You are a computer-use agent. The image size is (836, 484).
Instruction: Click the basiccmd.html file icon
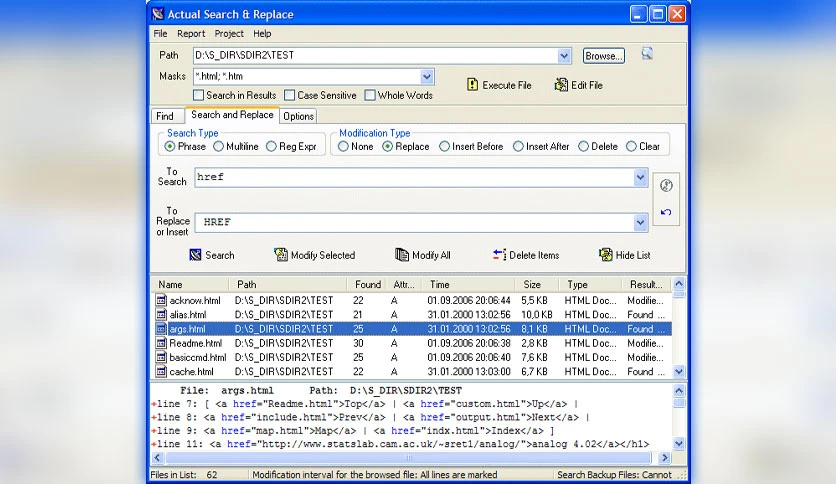[161, 357]
